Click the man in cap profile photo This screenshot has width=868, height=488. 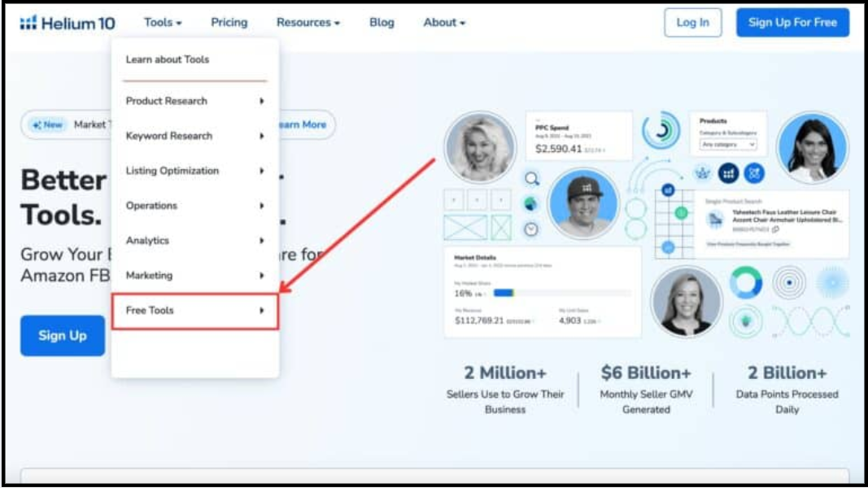[x=582, y=203]
